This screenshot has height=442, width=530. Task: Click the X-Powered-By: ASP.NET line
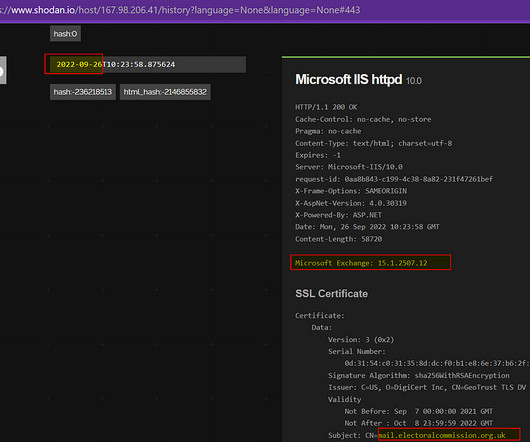pyautogui.click(x=338, y=215)
